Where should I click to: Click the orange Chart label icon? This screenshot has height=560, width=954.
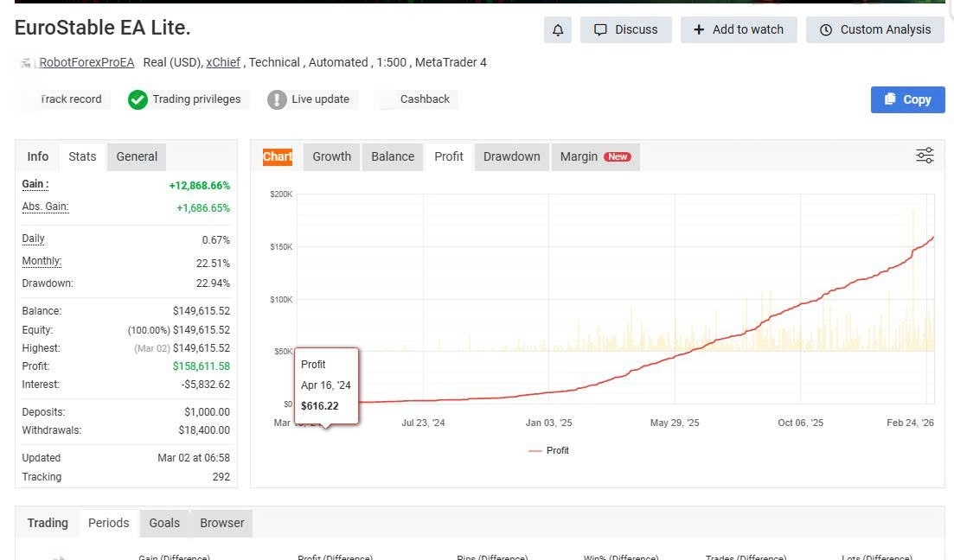(x=278, y=156)
